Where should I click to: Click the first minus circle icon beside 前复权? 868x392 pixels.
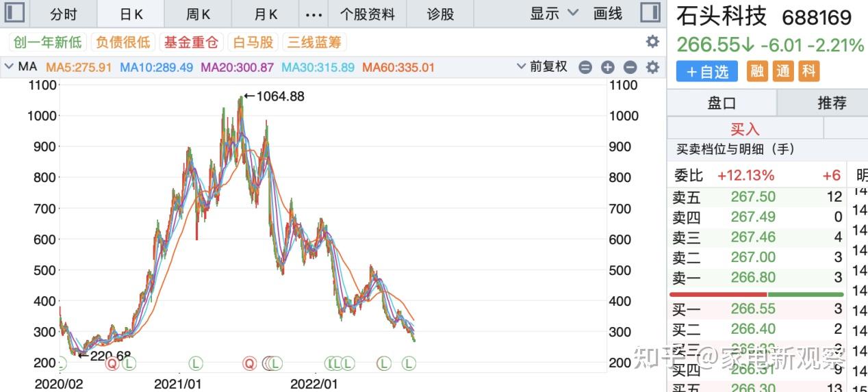[585, 67]
